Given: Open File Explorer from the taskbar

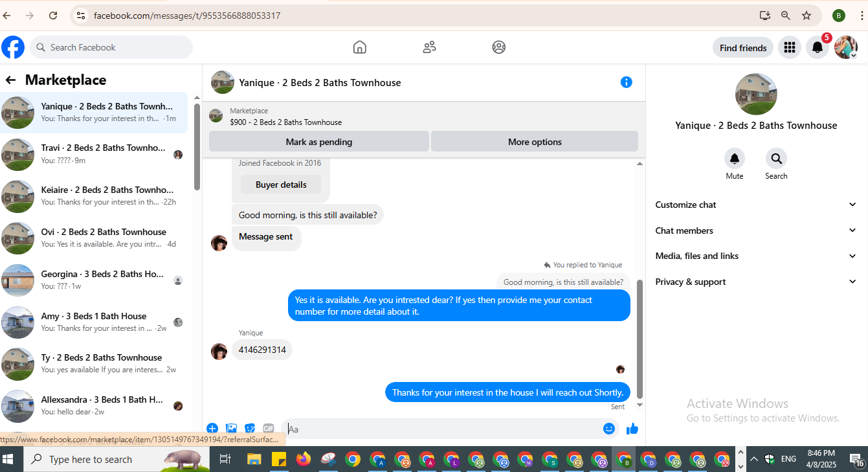Looking at the screenshot, I should (x=254, y=459).
